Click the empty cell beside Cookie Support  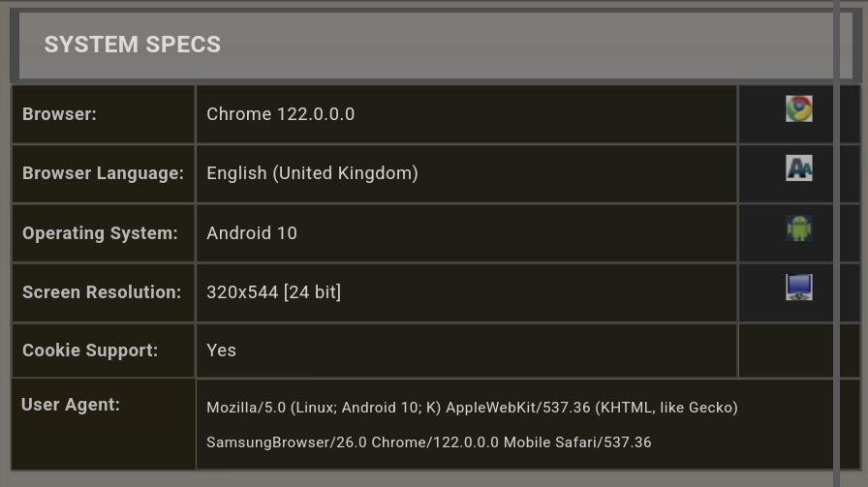pos(785,350)
